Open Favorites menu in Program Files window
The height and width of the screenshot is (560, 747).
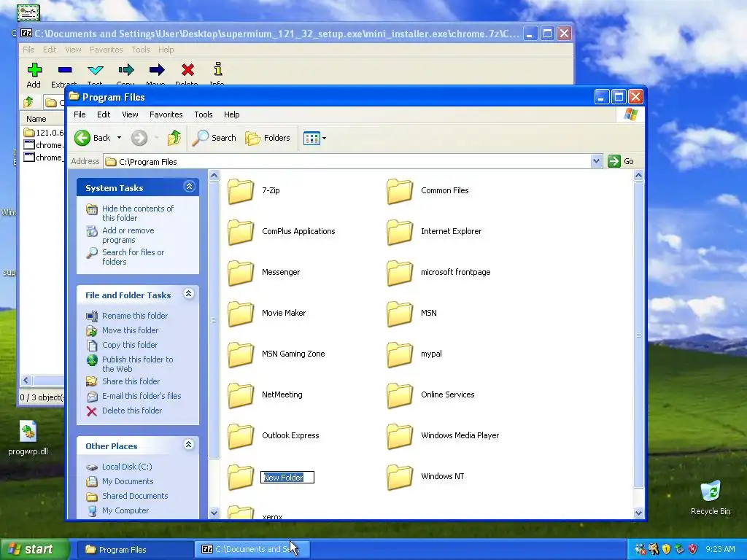(x=166, y=114)
